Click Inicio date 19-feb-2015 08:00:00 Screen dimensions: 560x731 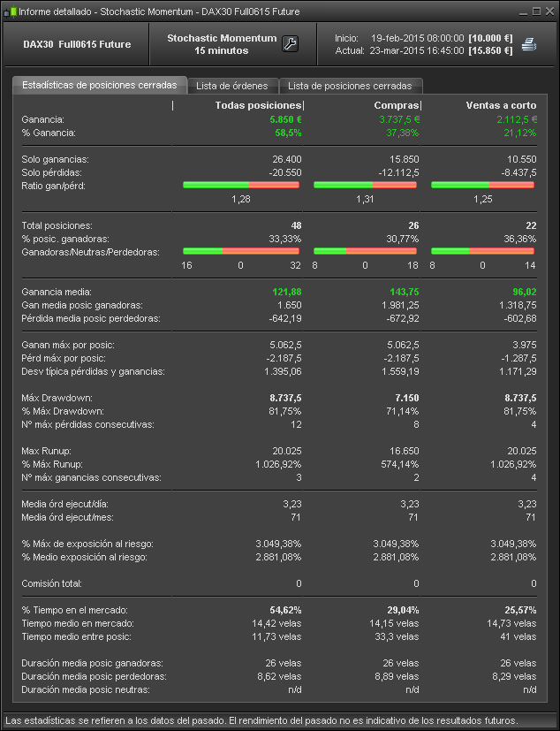(x=418, y=38)
